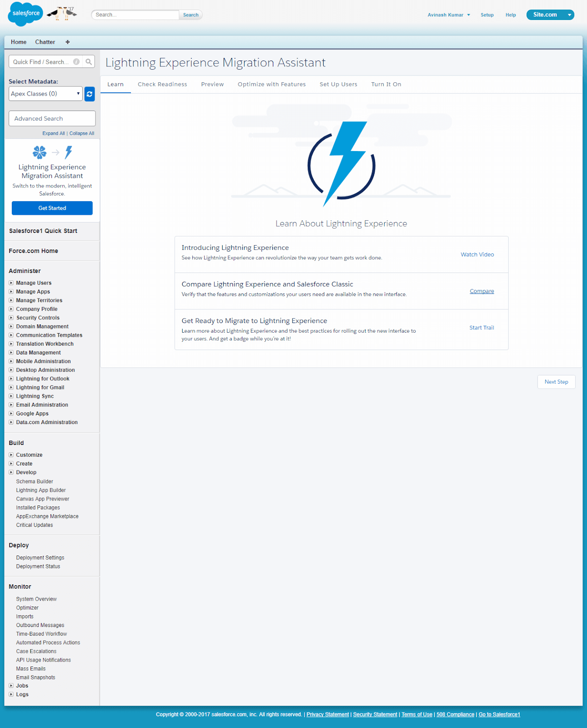This screenshot has width=587, height=728.
Task: Click the Watch Video link
Action: point(477,254)
